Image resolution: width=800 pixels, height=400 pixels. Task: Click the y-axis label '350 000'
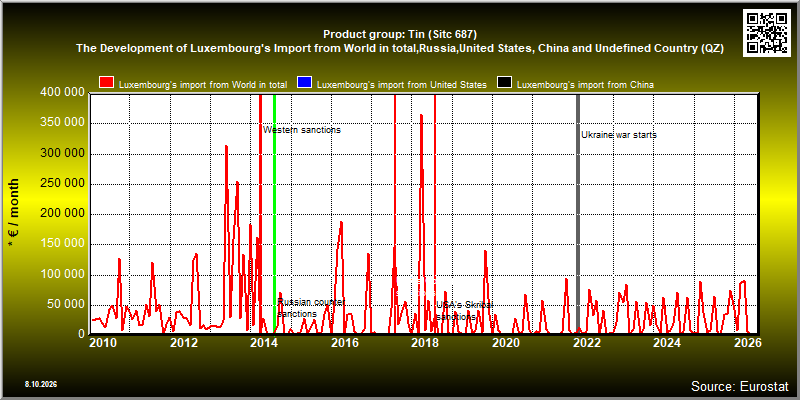coord(62,123)
